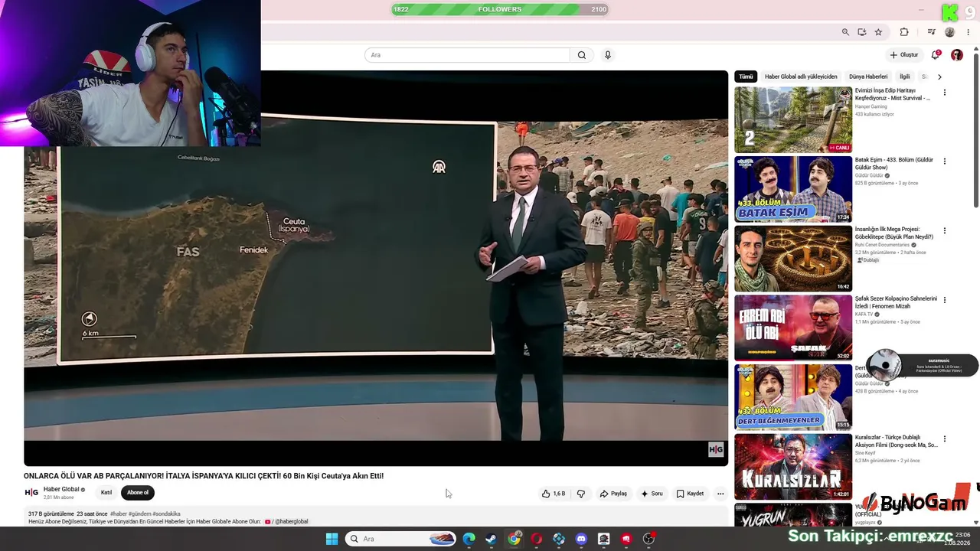
Task: Save the video with Kaydet
Action: (690, 494)
